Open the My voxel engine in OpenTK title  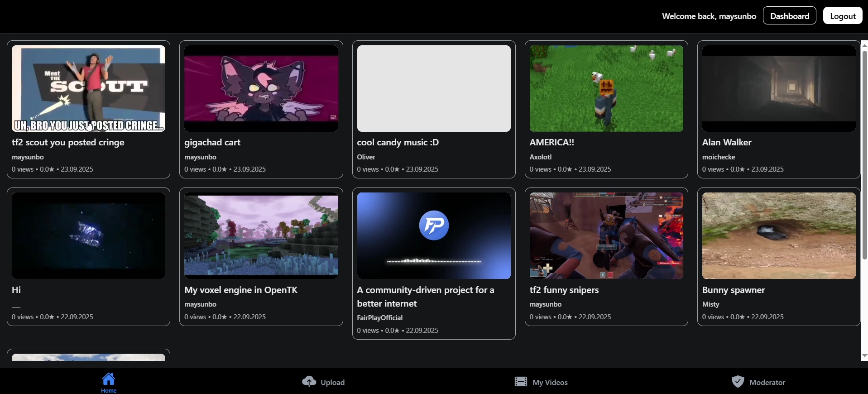(x=241, y=290)
